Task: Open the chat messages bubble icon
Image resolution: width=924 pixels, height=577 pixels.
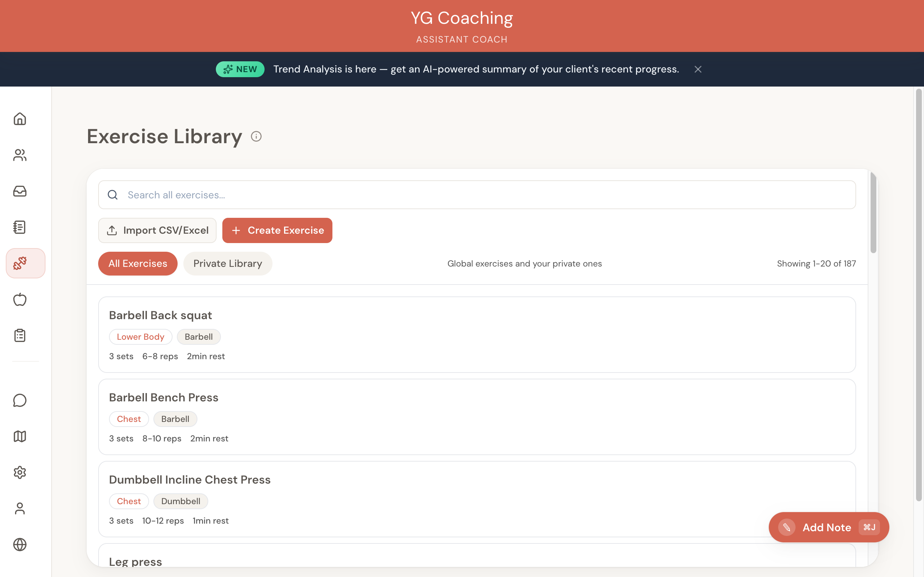Action: coord(19,400)
